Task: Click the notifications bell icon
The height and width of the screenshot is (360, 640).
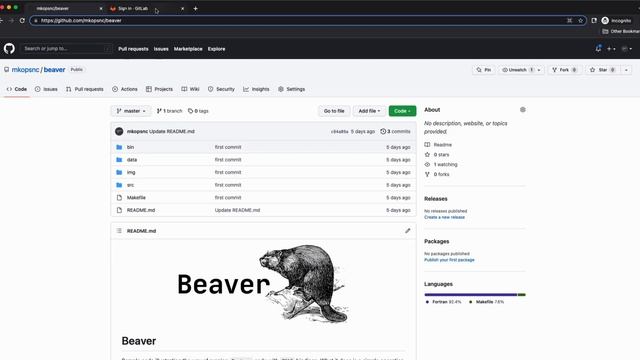Action: pos(598,48)
